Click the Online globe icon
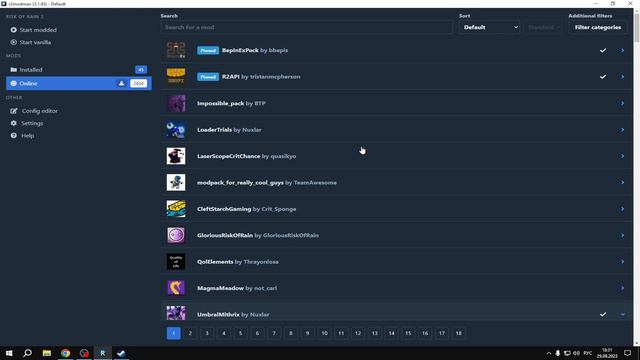 [x=13, y=83]
